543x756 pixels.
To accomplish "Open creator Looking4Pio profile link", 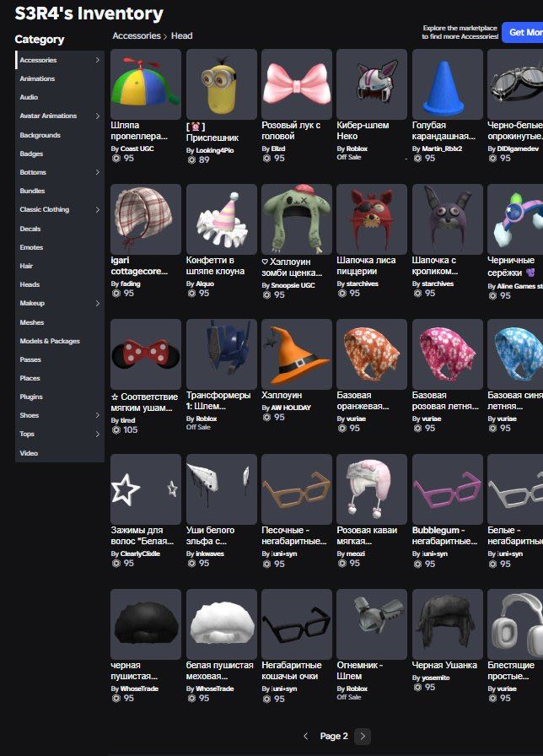I will coord(214,150).
